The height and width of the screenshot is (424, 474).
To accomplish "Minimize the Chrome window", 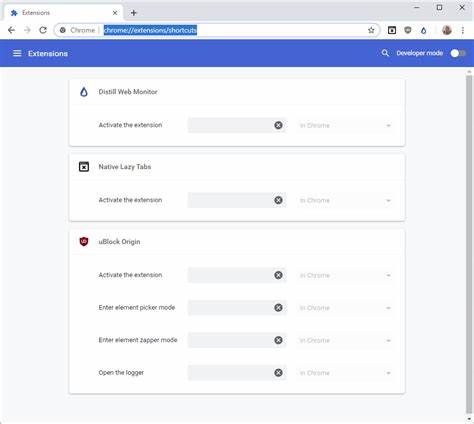I will pos(417,7).
